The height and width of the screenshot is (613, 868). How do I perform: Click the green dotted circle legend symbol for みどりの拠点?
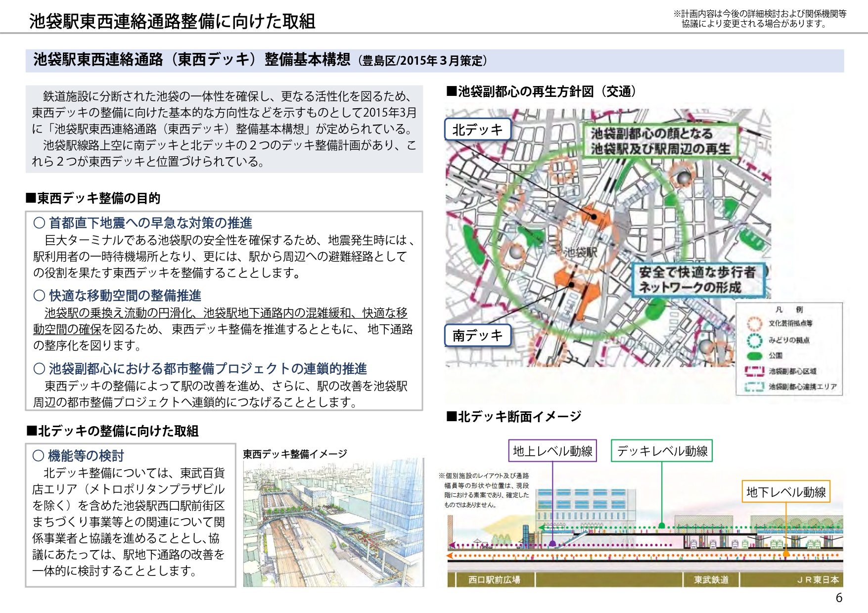click(x=754, y=340)
